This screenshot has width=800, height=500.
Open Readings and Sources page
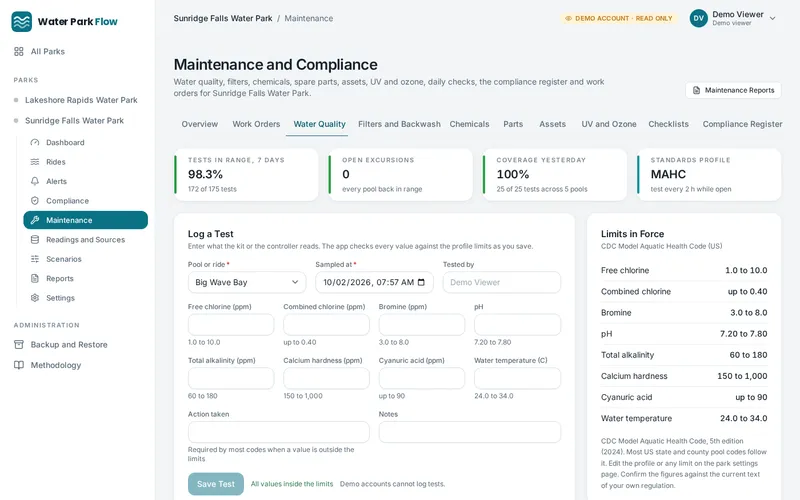click(85, 239)
